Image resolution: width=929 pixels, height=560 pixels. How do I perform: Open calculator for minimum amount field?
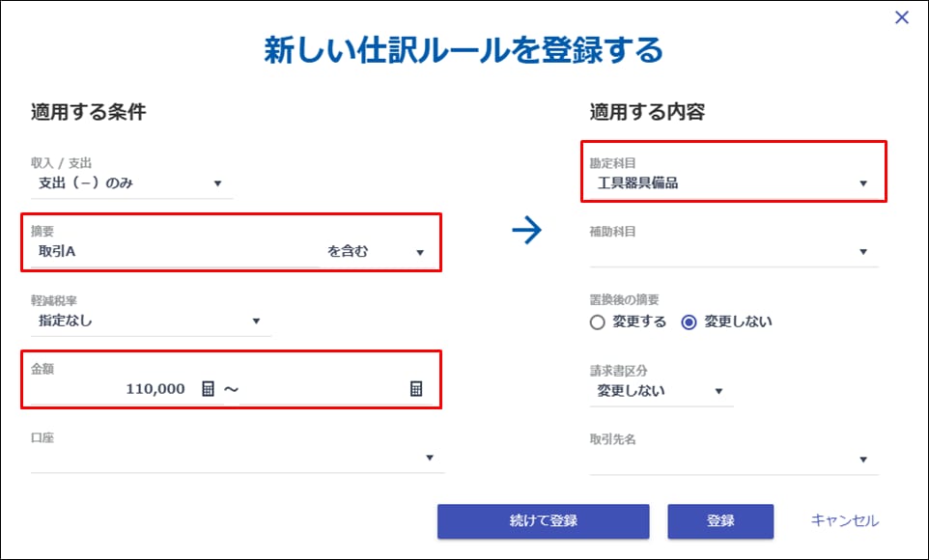click(208, 389)
